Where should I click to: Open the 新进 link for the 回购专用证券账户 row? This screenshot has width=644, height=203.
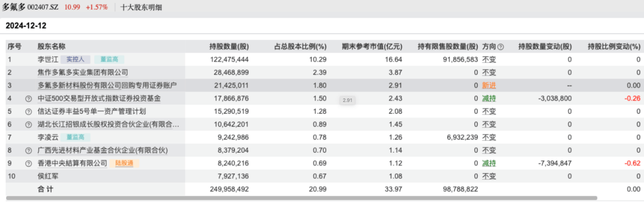489,85
